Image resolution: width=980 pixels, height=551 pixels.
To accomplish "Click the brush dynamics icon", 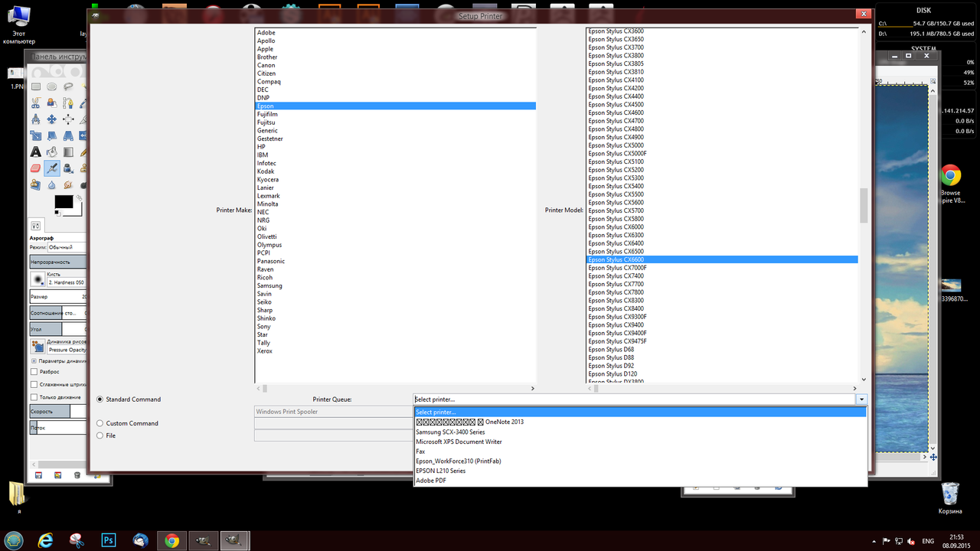I will (38, 347).
